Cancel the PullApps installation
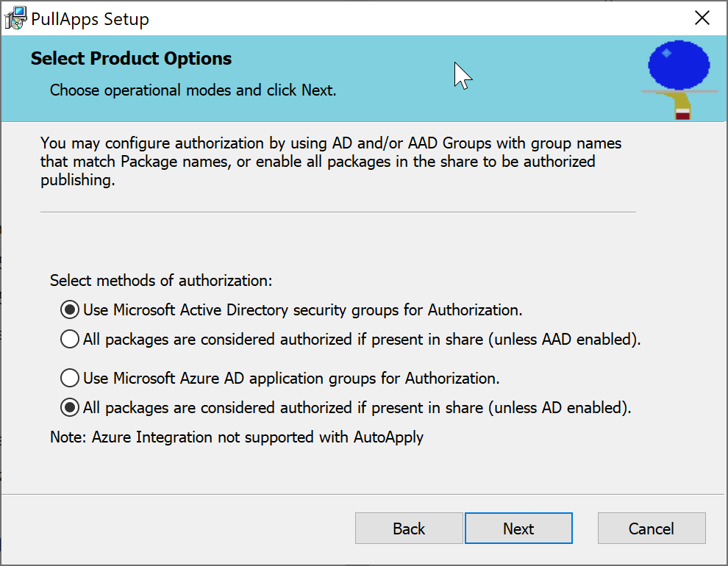This screenshot has height=566, width=728. click(x=652, y=529)
